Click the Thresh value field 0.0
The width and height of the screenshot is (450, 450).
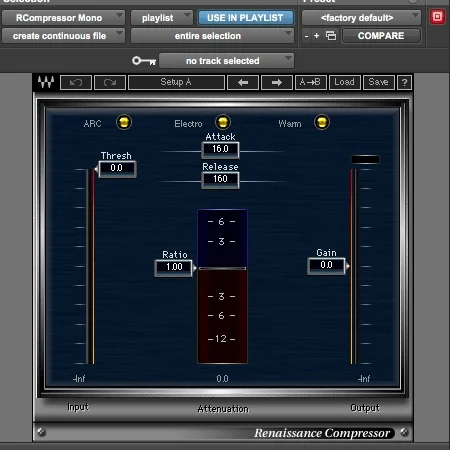pyautogui.click(x=117, y=168)
